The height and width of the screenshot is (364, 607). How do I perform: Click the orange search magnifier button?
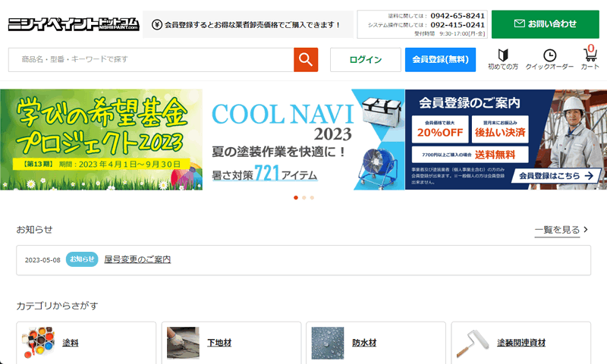[306, 60]
